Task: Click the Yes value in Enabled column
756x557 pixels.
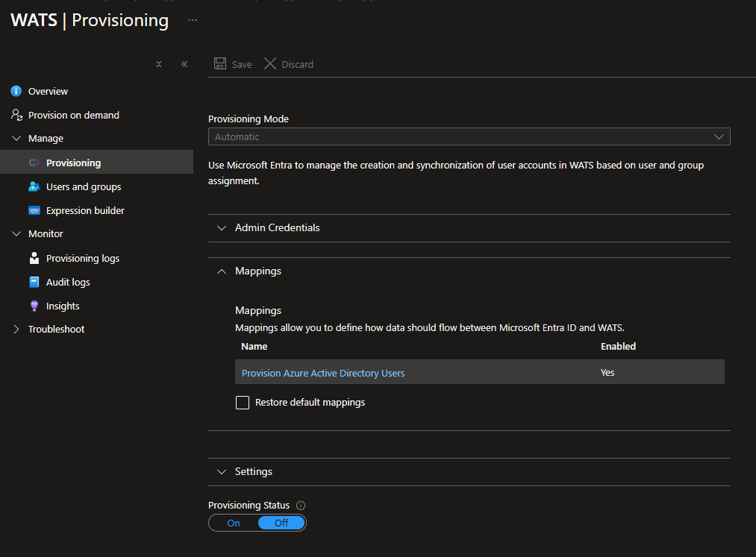Action: [x=607, y=373]
